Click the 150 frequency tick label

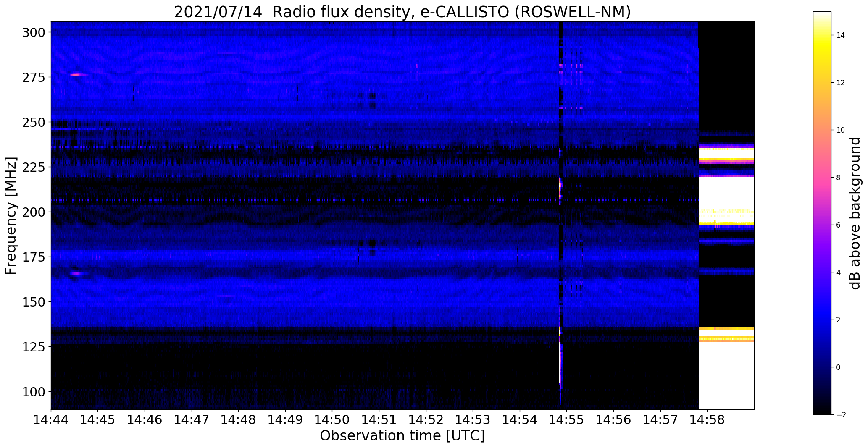[34, 302]
